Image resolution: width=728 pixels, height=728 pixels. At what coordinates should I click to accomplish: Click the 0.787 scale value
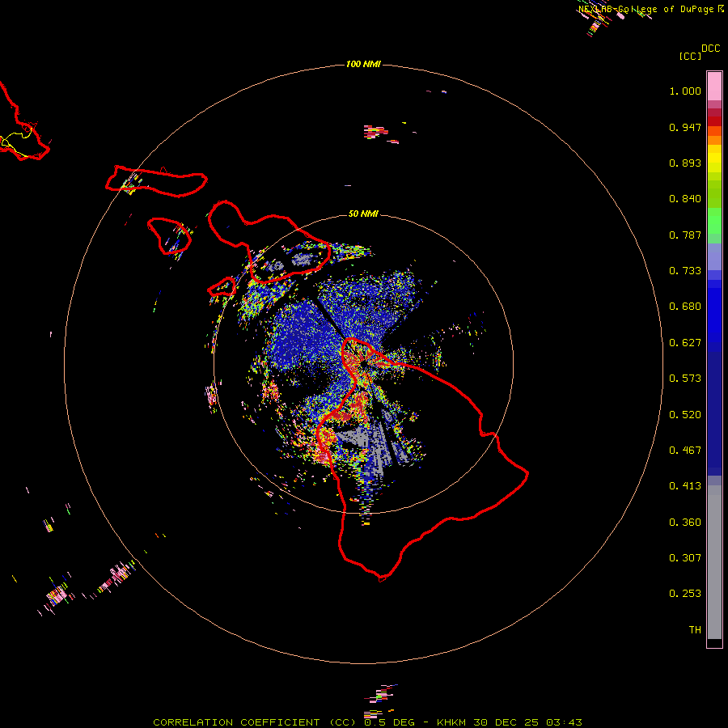[685, 235]
